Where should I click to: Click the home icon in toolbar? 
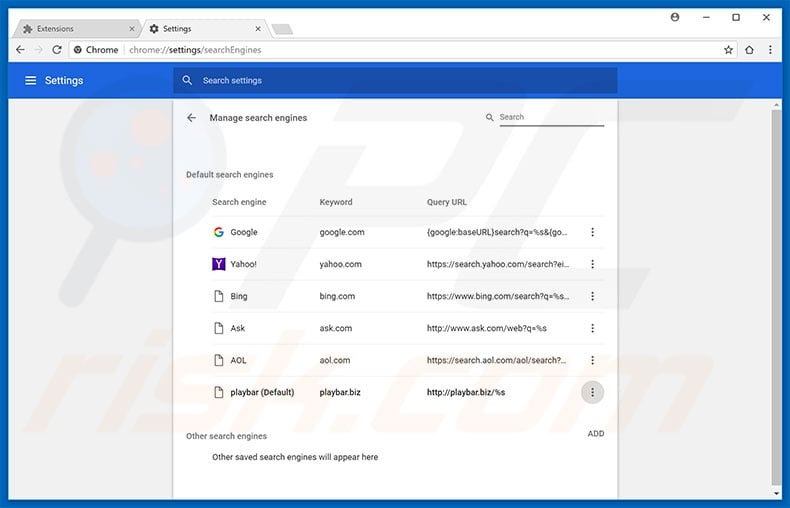pos(749,50)
